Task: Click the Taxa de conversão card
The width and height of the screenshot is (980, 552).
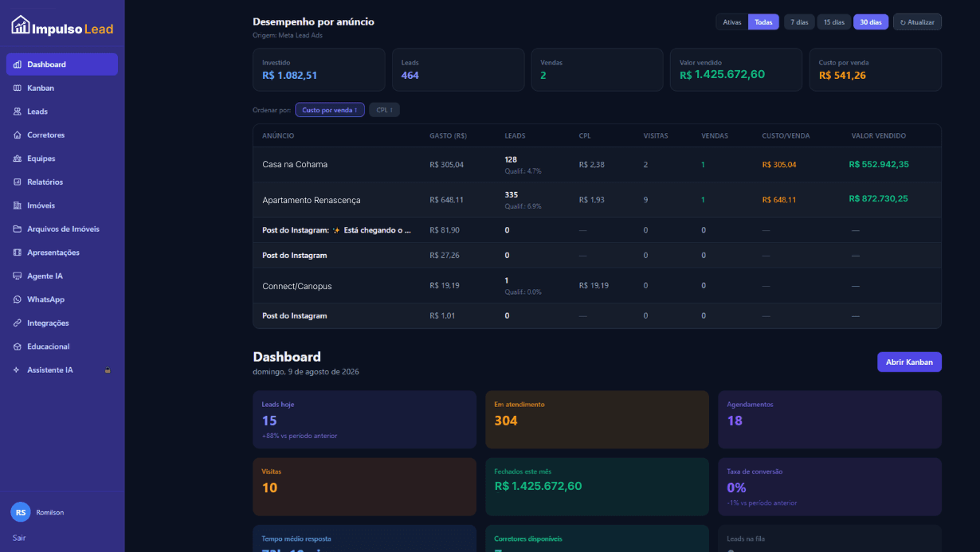Action: tap(829, 487)
